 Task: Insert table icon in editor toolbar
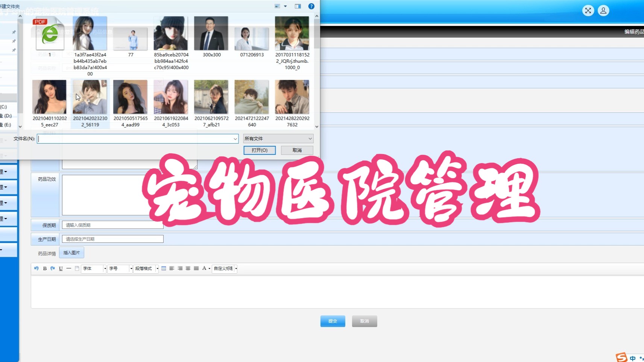(x=164, y=268)
